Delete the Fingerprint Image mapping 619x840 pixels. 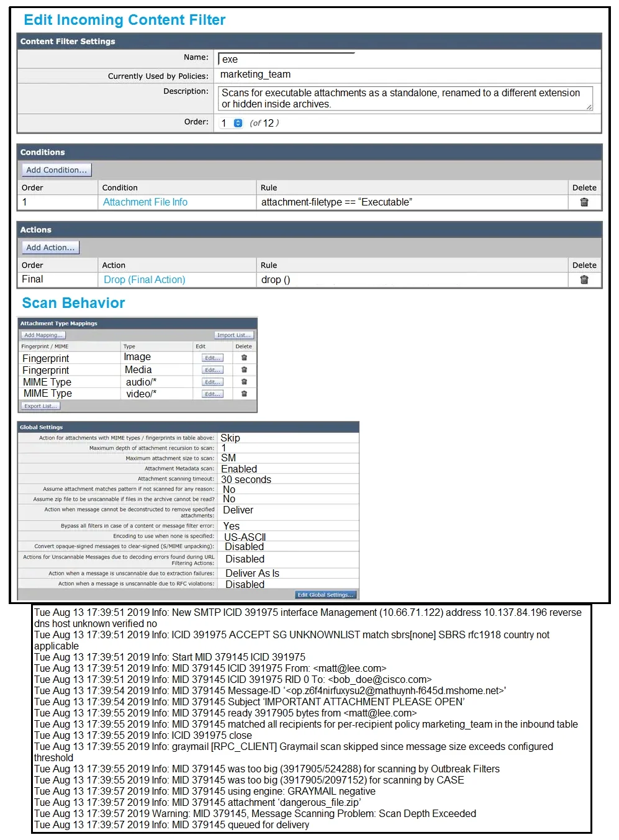click(244, 358)
